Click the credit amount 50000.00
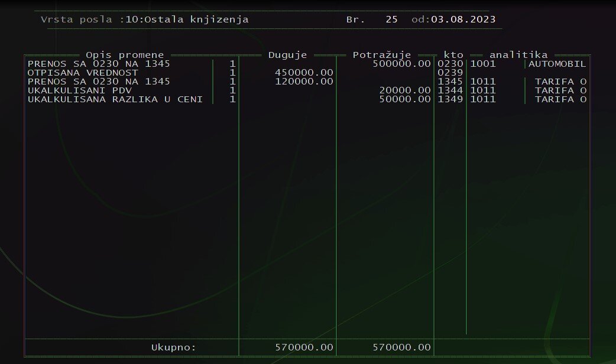Image resolution: width=616 pixels, height=364 pixels. (x=405, y=99)
